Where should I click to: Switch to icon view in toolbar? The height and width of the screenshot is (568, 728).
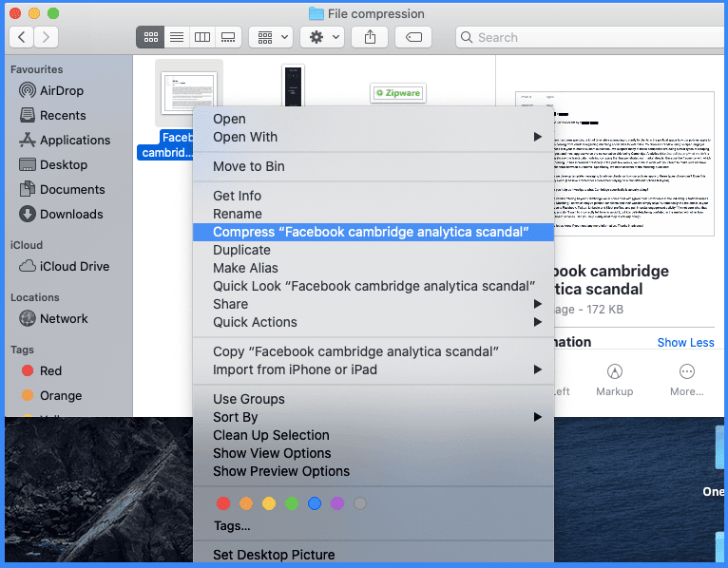coord(150,37)
